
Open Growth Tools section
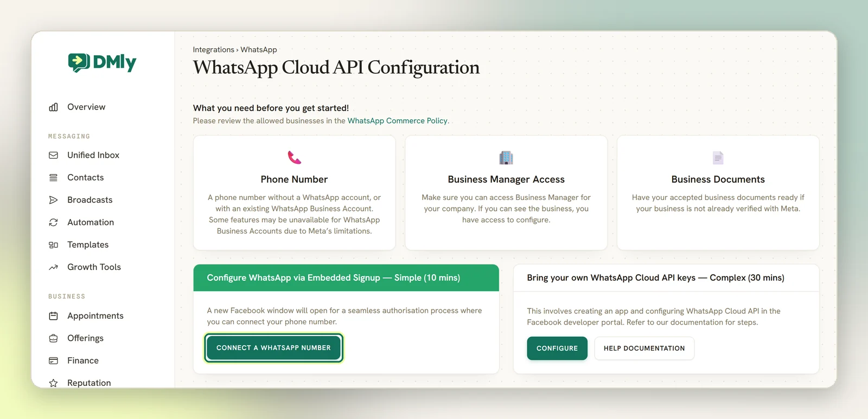coord(94,267)
